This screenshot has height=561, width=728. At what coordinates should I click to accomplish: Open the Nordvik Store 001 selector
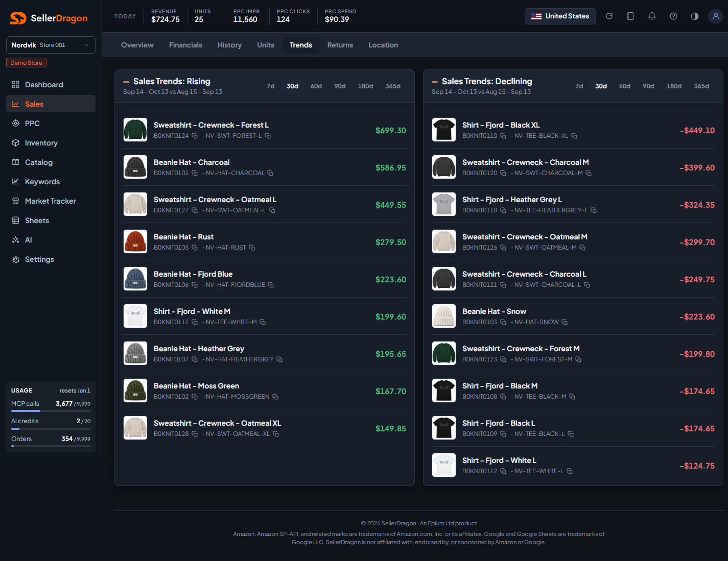click(x=51, y=45)
